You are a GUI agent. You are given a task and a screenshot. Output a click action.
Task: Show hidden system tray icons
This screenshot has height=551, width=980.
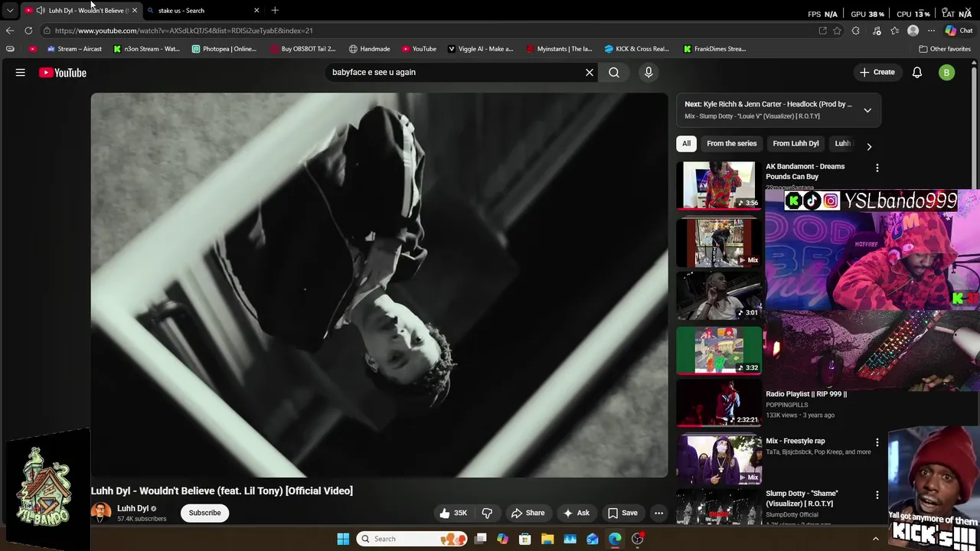876,539
